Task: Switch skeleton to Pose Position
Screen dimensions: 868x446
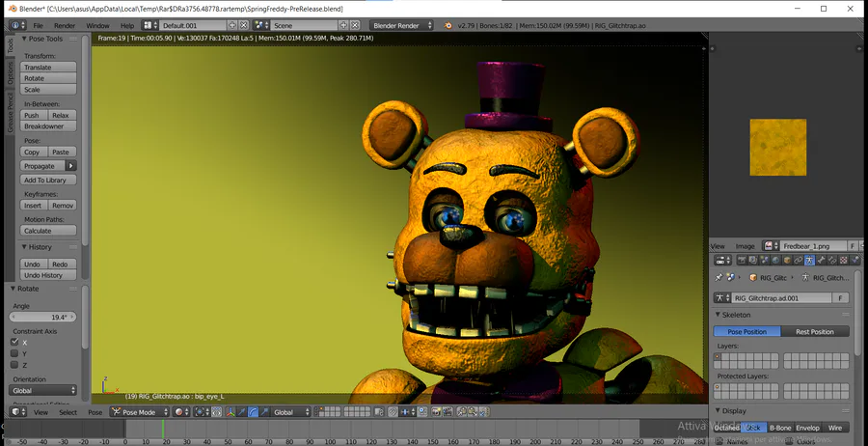Action: [x=746, y=331]
